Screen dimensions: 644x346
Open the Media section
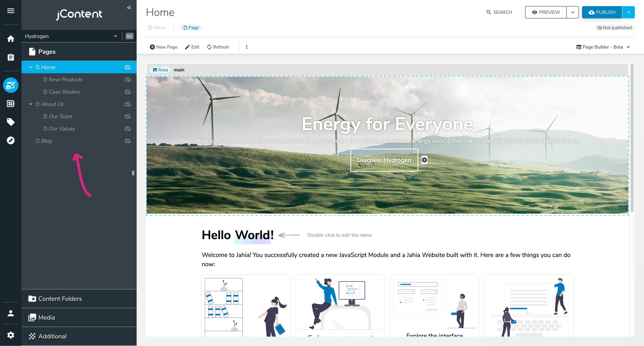[46, 317]
